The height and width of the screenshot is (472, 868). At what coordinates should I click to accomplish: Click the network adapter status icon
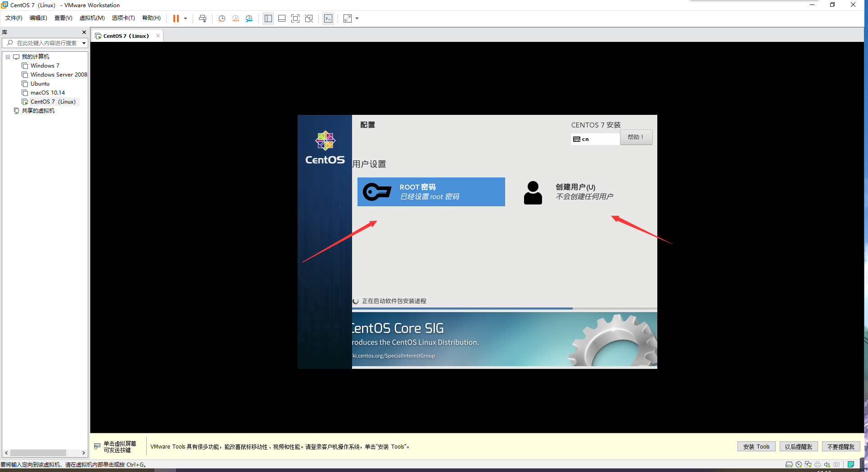coord(808,464)
